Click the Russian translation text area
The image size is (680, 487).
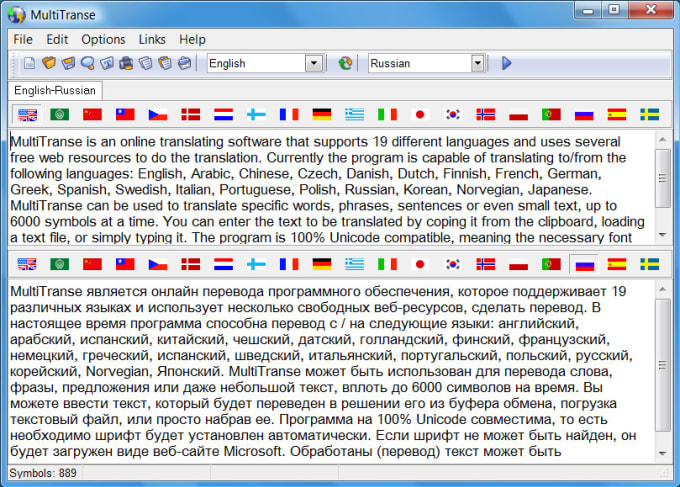point(331,371)
